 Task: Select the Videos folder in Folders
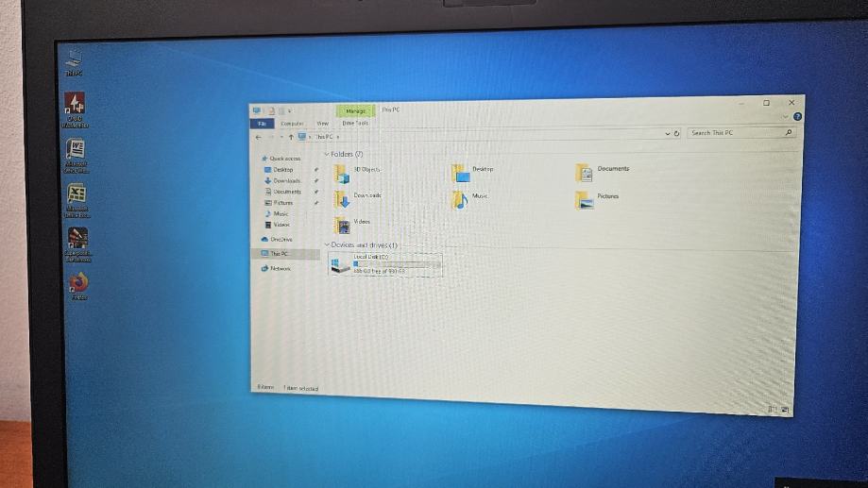point(352,225)
